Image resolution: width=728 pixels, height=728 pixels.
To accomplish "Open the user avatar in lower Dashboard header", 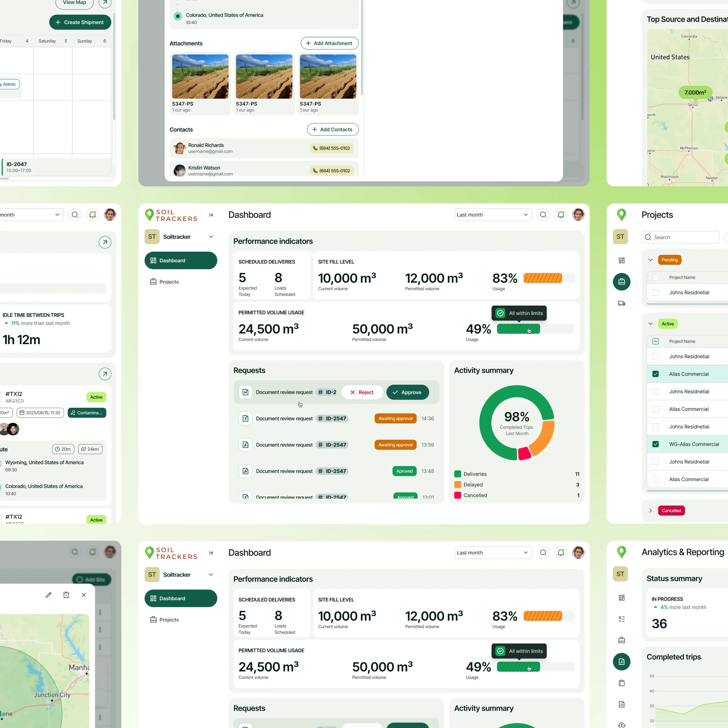I will (x=578, y=553).
